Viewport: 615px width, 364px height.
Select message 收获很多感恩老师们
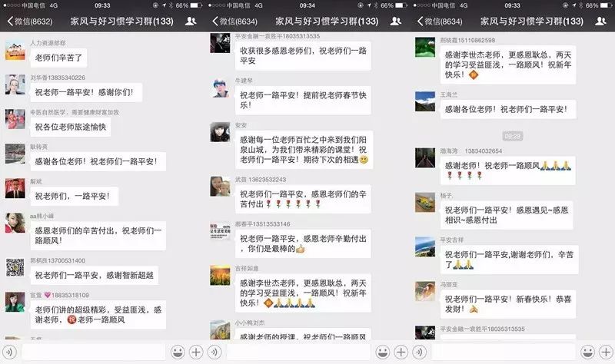pos(303,55)
